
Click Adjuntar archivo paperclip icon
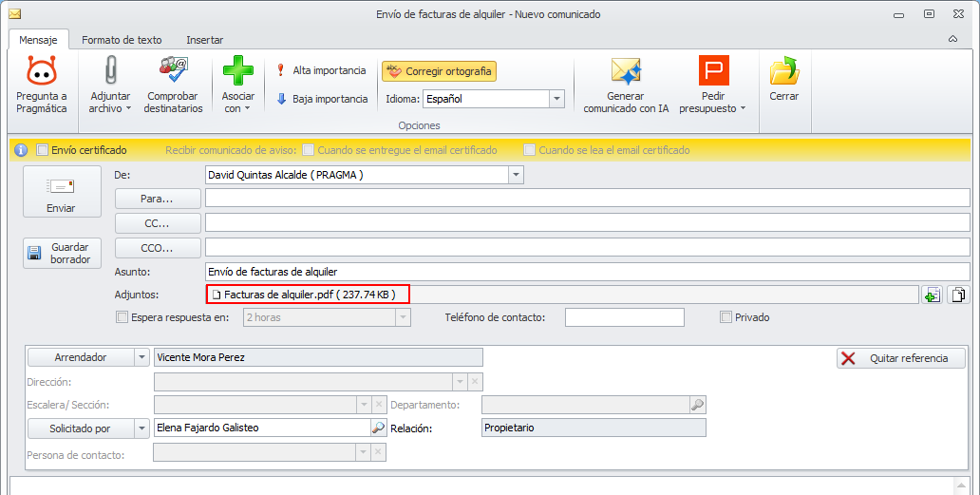(x=110, y=70)
